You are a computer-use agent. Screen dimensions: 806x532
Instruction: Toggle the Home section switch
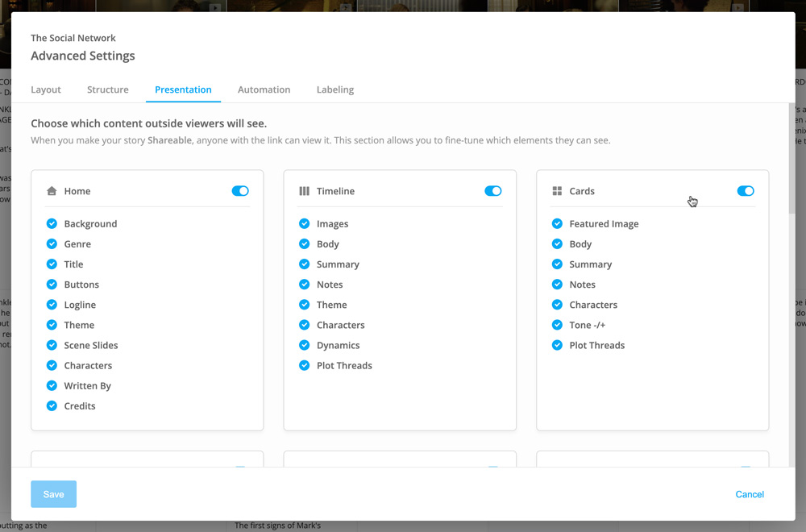coord(240,191)
